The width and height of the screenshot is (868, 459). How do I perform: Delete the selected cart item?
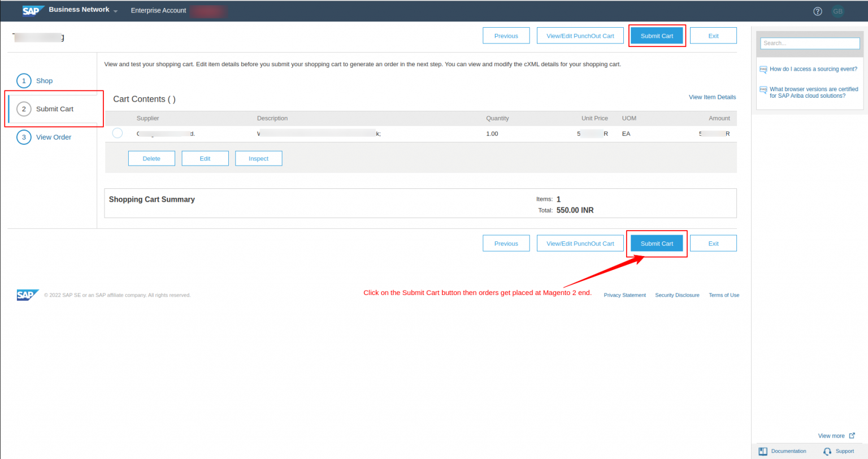[x=151, y=158]
